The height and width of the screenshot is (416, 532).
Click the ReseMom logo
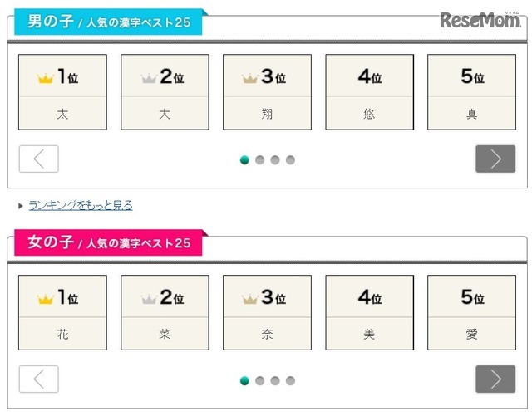[x=480, y=20]
